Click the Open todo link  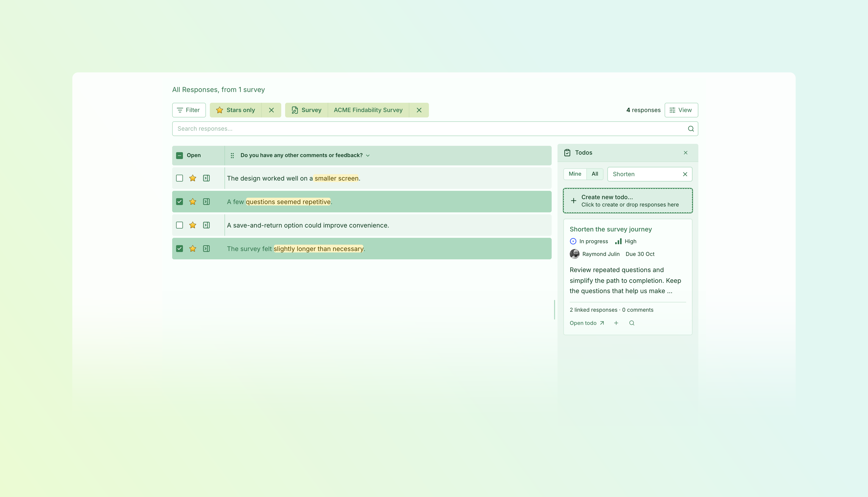(x=587, y=323)
